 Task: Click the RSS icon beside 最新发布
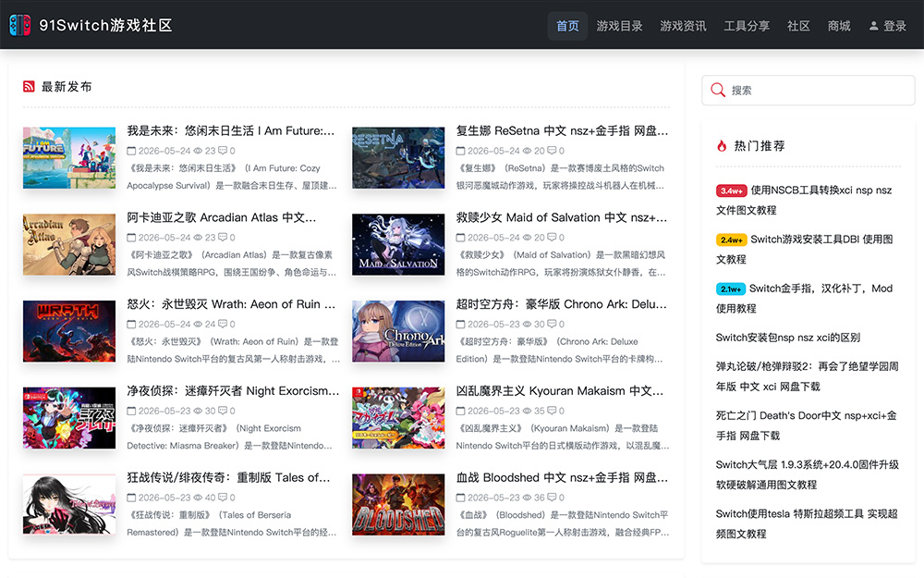[29, 87]
